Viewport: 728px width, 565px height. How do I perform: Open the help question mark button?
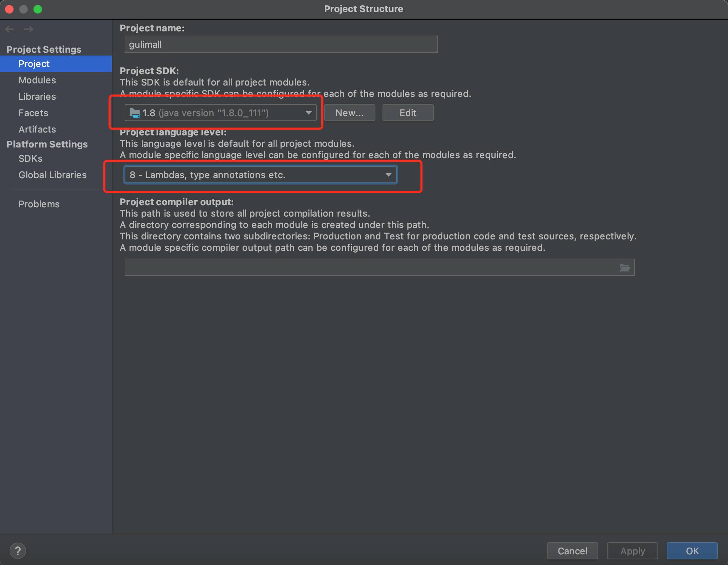pos(18,551)
